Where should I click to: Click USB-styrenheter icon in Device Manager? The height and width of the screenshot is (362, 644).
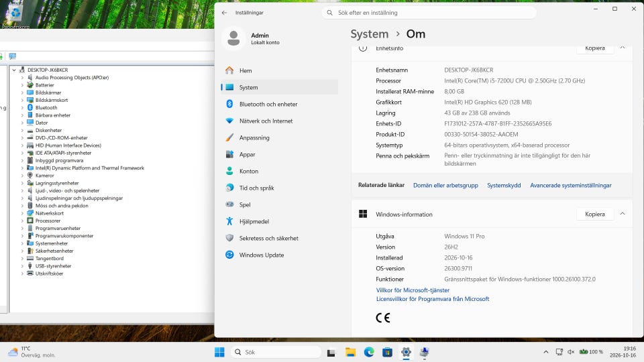(30, 266)
